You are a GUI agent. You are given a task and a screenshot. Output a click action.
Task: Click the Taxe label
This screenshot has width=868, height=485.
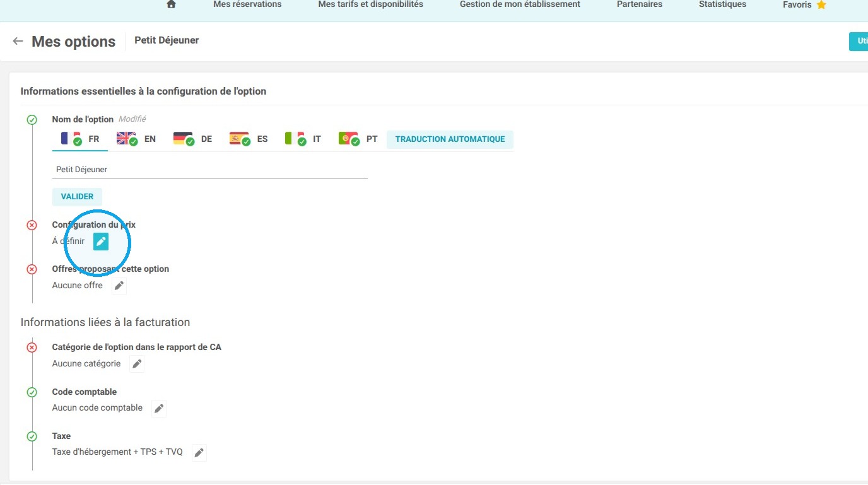[x=61, y=436]
